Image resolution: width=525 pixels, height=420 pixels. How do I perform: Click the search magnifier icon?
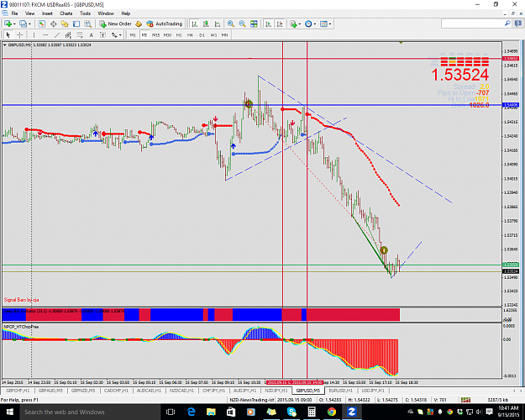tap(507, 24)
